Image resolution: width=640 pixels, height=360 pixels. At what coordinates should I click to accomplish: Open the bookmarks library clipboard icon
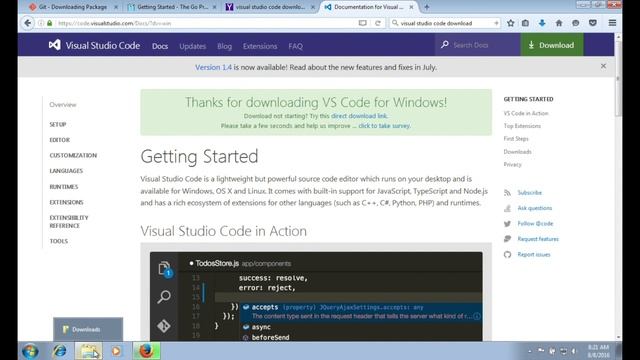coord(525,23)
